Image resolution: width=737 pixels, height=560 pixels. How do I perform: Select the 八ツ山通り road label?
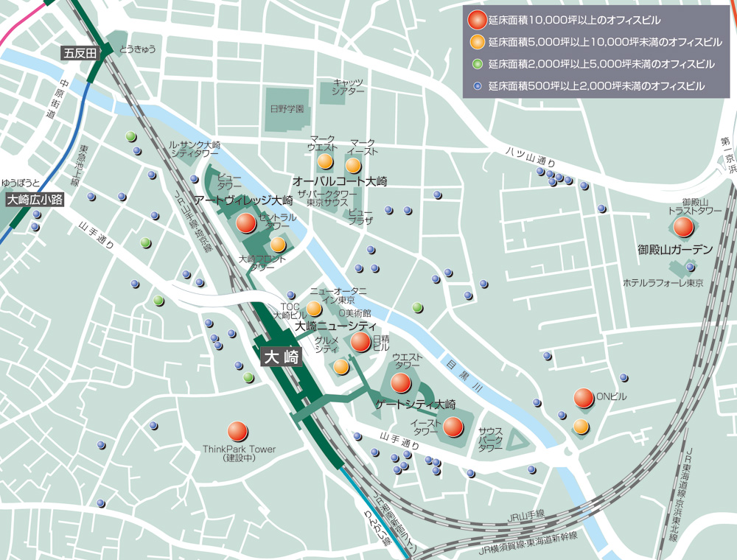531,157
